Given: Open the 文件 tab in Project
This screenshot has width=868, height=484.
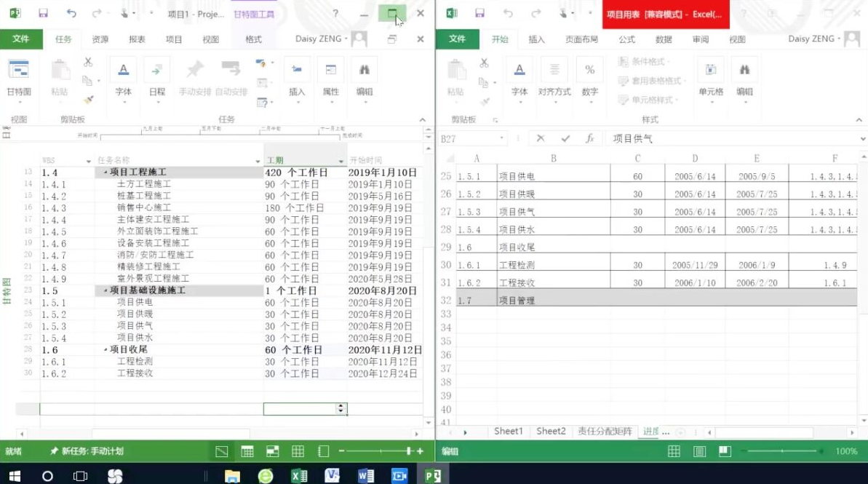Looking at the screenshot, I should [21, 39].
